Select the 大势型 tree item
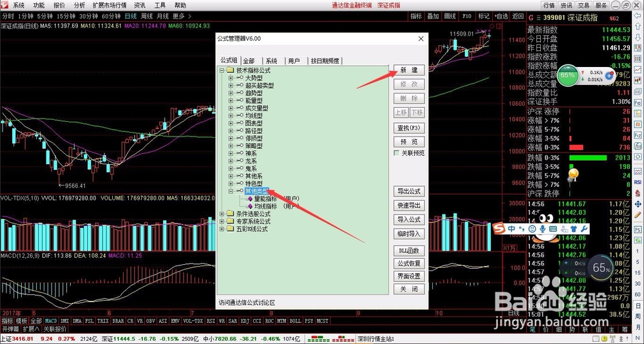The width and height of the screenshot is (644, 344). pos(254,78)
